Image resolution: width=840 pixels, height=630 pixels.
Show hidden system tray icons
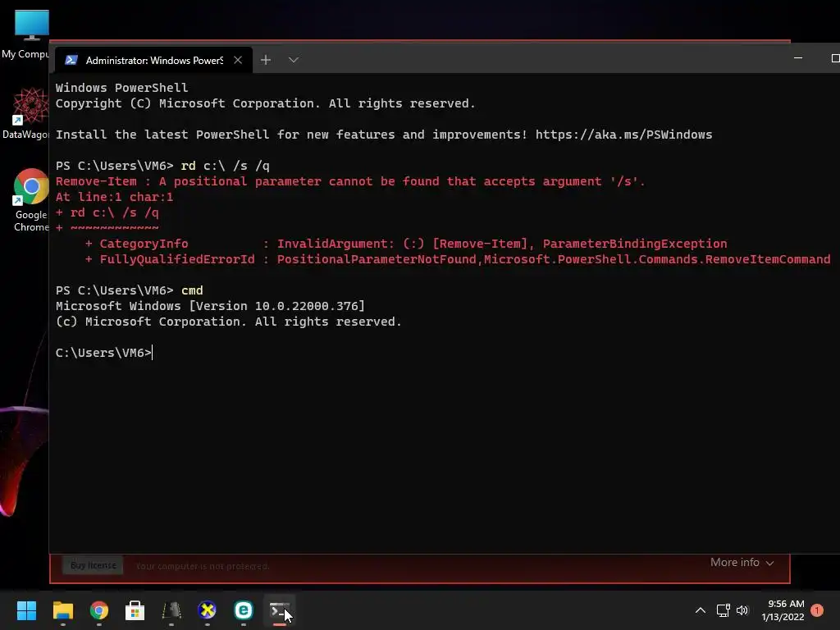coord(701,610)
